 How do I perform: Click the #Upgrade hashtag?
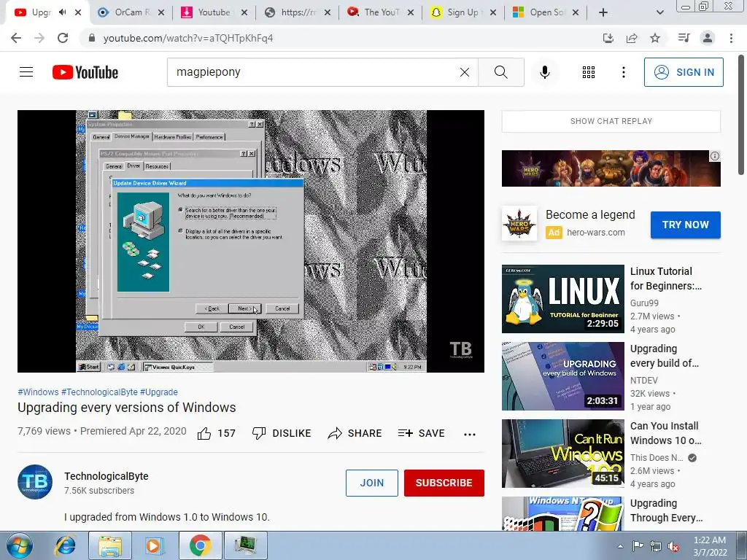(158, 392)
